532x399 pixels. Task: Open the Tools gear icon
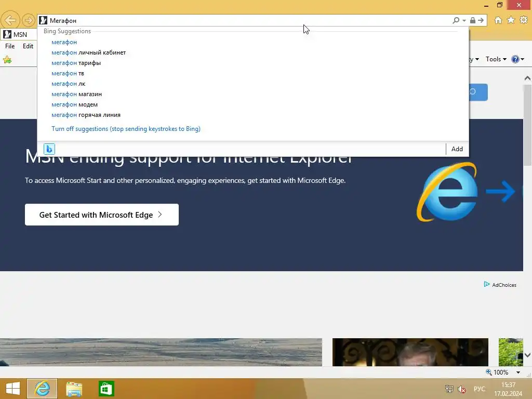click(x=524, y=20)
